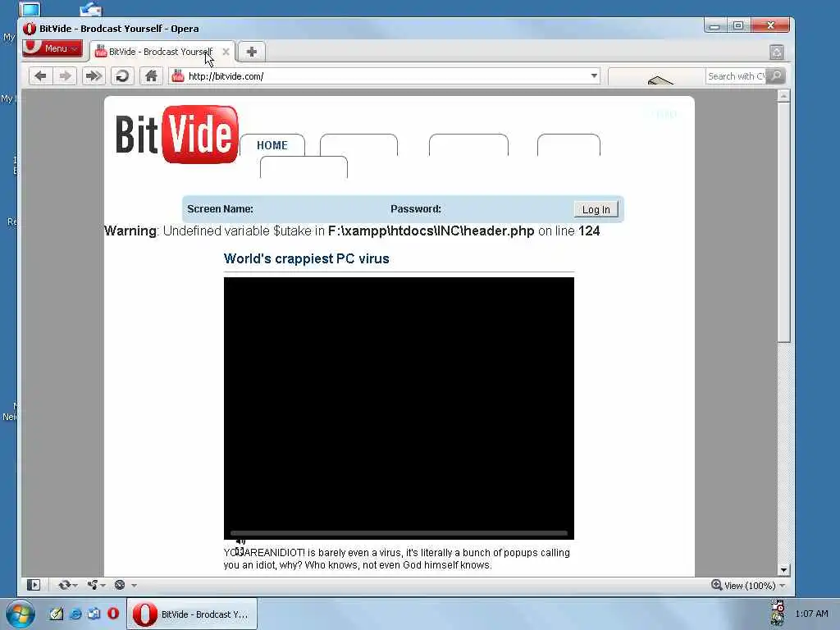Focus the Search with field
Screen dimensions: 840x630
coord(736,76)
